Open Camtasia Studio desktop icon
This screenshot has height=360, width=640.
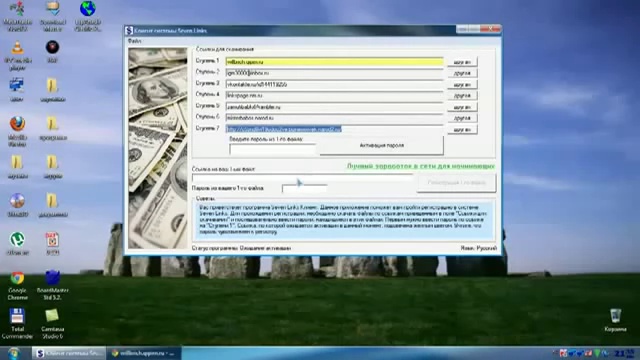click(52, 324)
